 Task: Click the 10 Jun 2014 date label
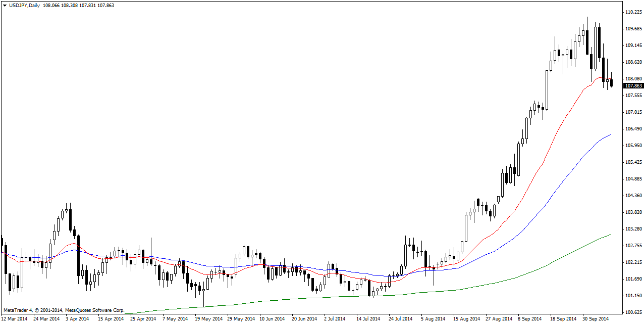pos(272,319)
